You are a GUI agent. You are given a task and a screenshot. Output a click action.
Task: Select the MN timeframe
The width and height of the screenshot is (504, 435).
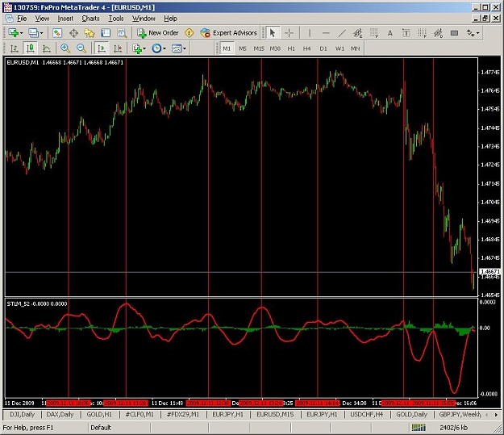point(355,48)
